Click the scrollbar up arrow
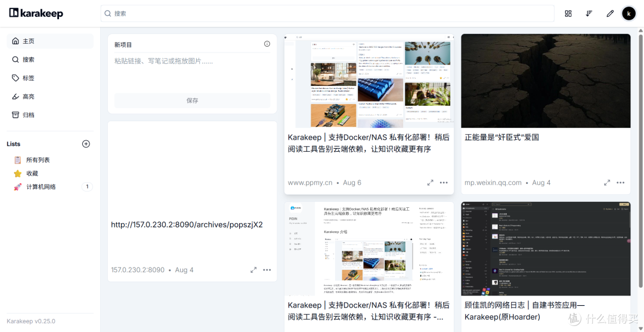644x332 pixels. [640, 30]
